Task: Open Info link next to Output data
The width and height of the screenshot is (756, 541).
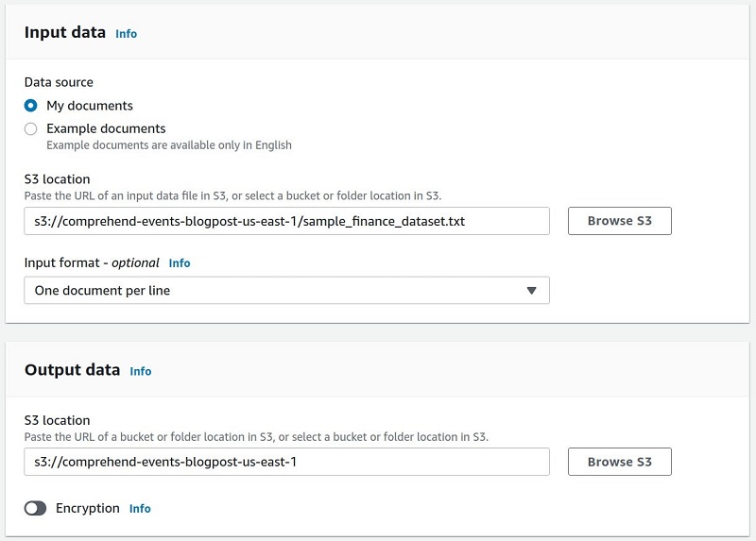Action: [140, 371]
